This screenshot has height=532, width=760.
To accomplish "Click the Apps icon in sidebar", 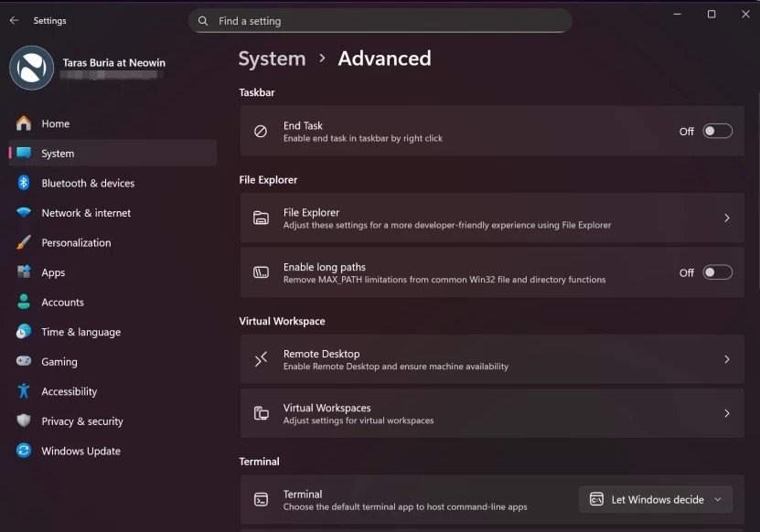I will tap(23, 271).
